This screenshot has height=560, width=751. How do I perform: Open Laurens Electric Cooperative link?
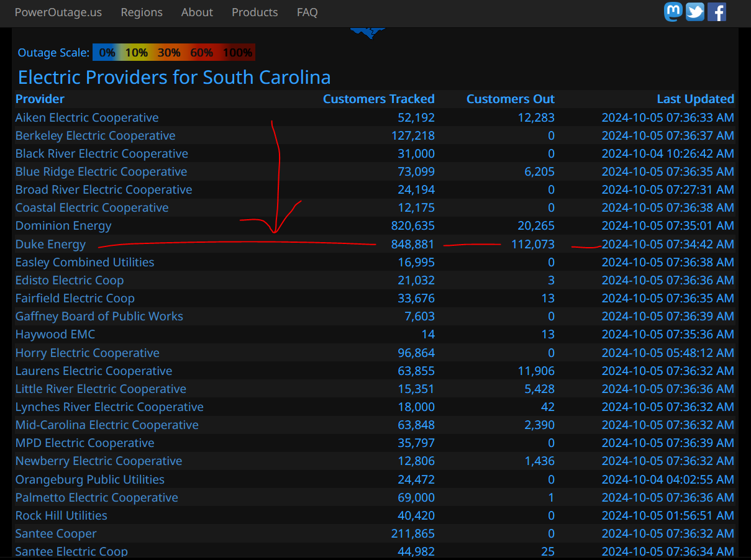click(x=94, y=371)
